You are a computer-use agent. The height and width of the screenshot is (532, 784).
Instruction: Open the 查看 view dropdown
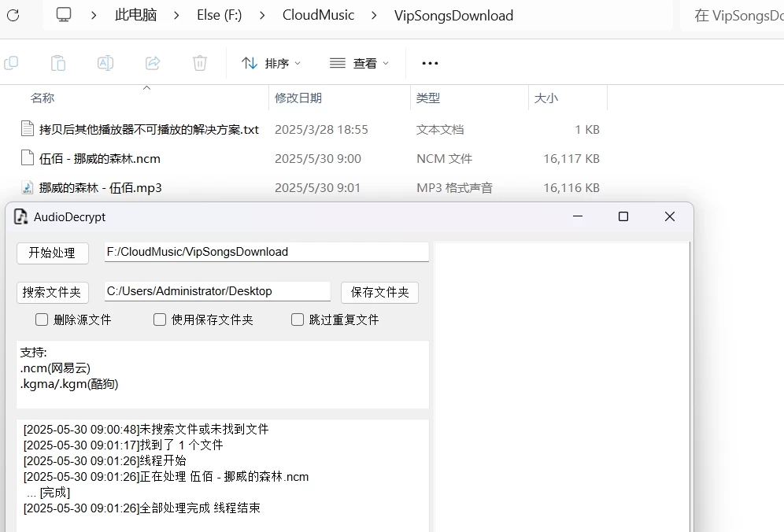coord(359,64)
